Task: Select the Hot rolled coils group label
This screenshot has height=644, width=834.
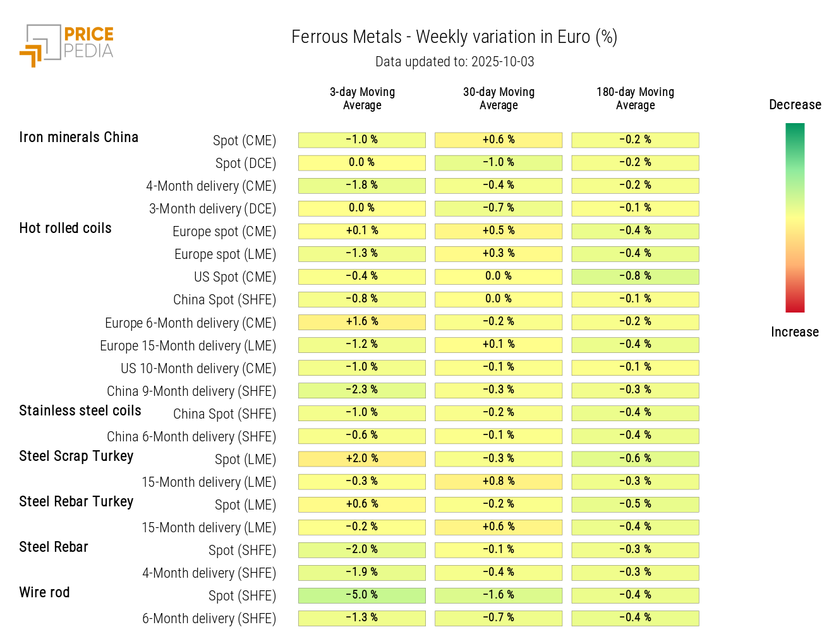Action: coord(65,229)
